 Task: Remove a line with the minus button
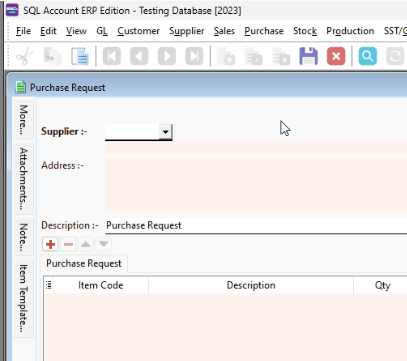(68, 244)
